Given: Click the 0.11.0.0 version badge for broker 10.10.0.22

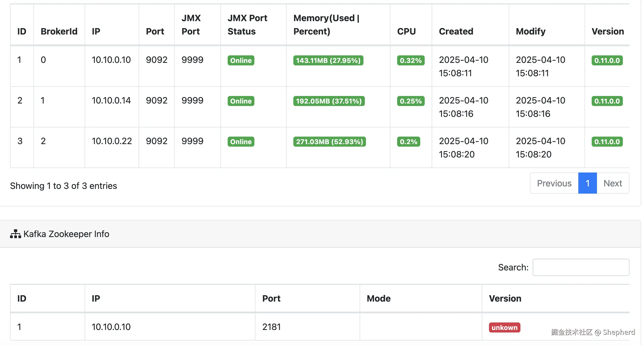Looking at the screenshot, I should (x=607, y=142).
